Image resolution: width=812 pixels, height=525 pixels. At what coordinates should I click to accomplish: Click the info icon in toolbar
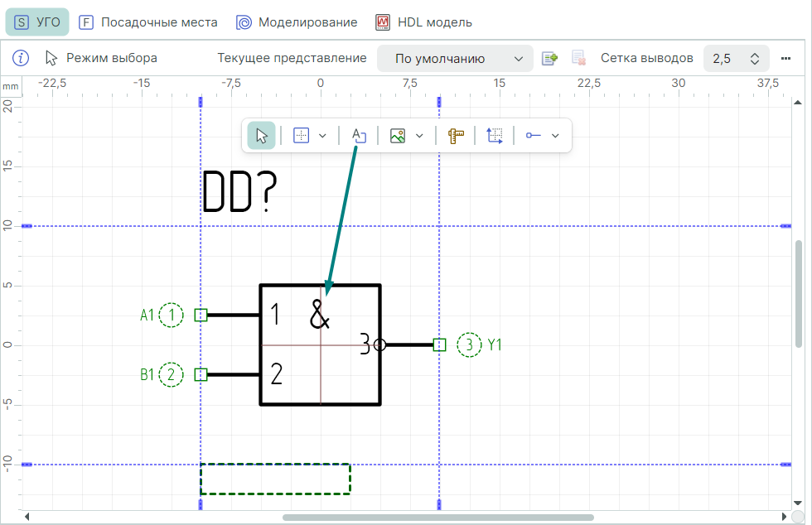[x=22, y=58]
